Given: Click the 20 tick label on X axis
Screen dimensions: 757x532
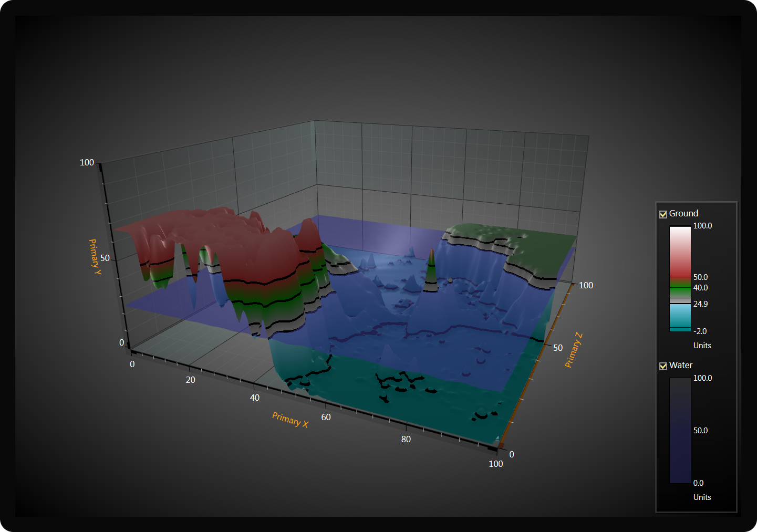Looking at the screenshot, I should tap(190, 380).
